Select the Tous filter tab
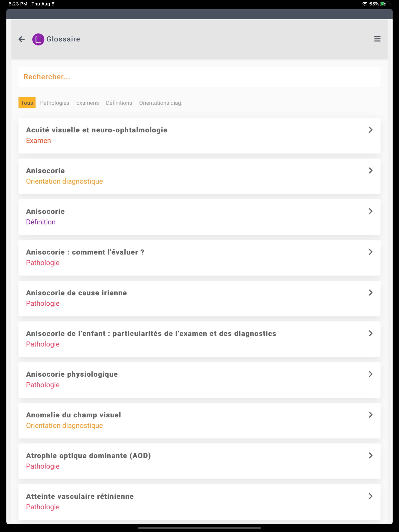Screen dimensions: 399x532 tap(27, 103)
